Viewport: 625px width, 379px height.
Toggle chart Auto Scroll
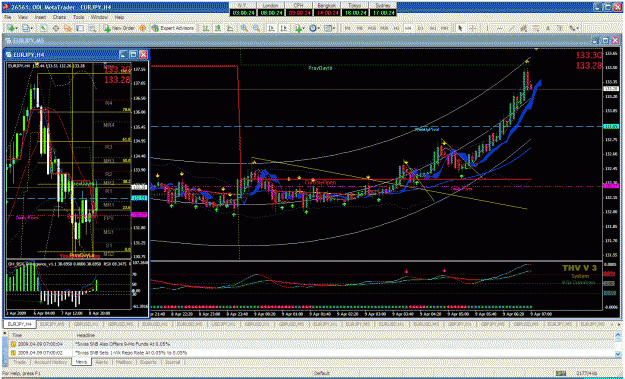coord(271,28)
